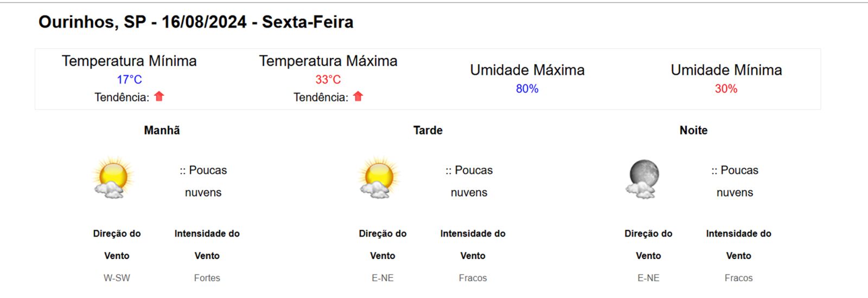Click the red trend arrow under Temperatura Mínima
Image resolution: width=868 pixels, height=298 pixels.
pos(159,97)
